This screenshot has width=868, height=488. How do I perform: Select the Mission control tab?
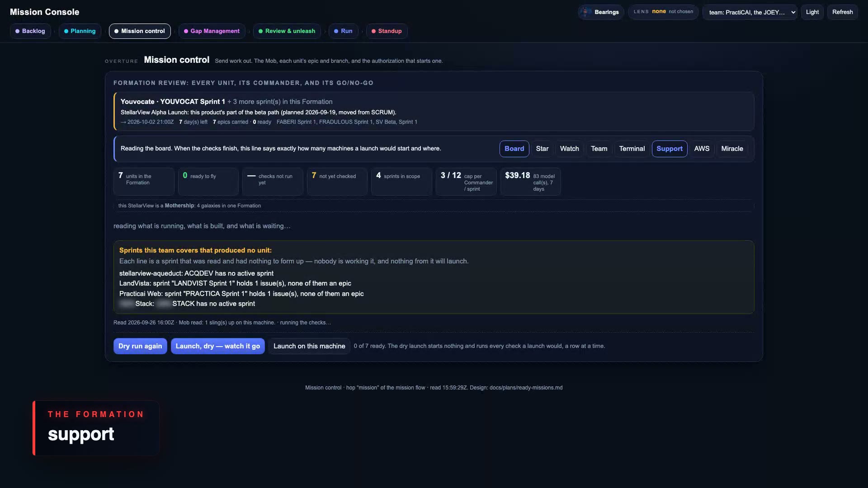point(140,31)
